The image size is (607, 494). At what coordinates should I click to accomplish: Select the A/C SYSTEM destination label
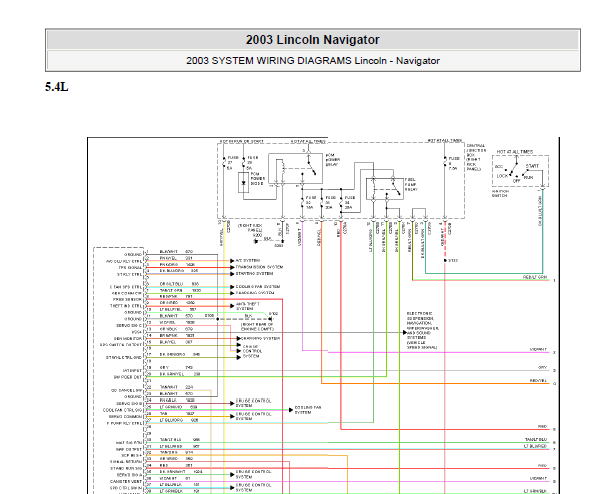248,261
